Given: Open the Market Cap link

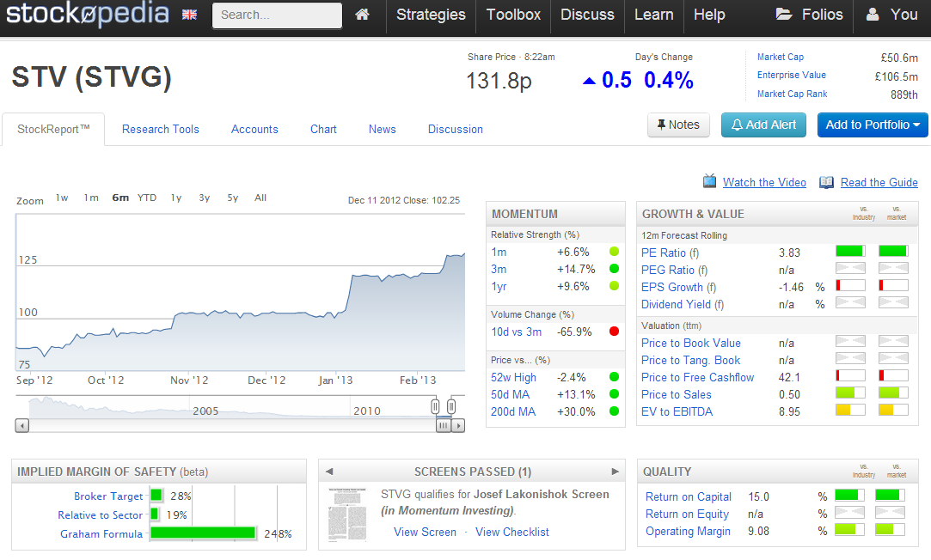Looking at the screenshot, I should point(781,57).
